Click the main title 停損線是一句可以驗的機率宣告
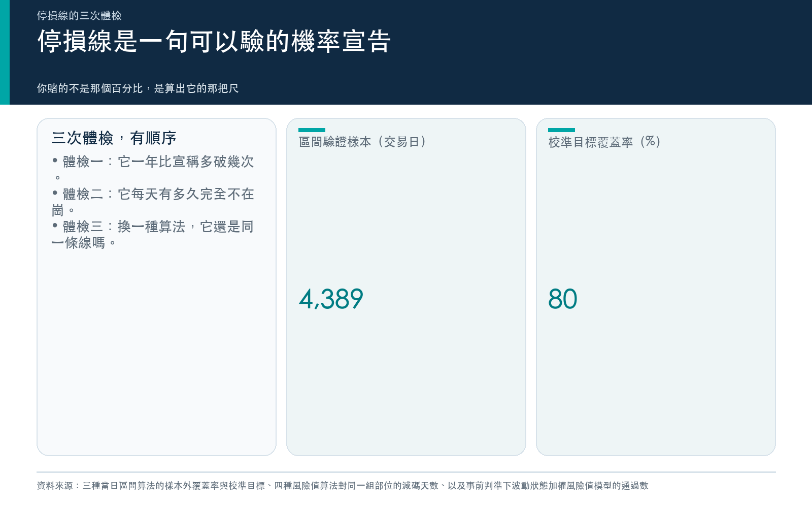The height and width of the screenshot is (508, 812). (x=214, y=41)
